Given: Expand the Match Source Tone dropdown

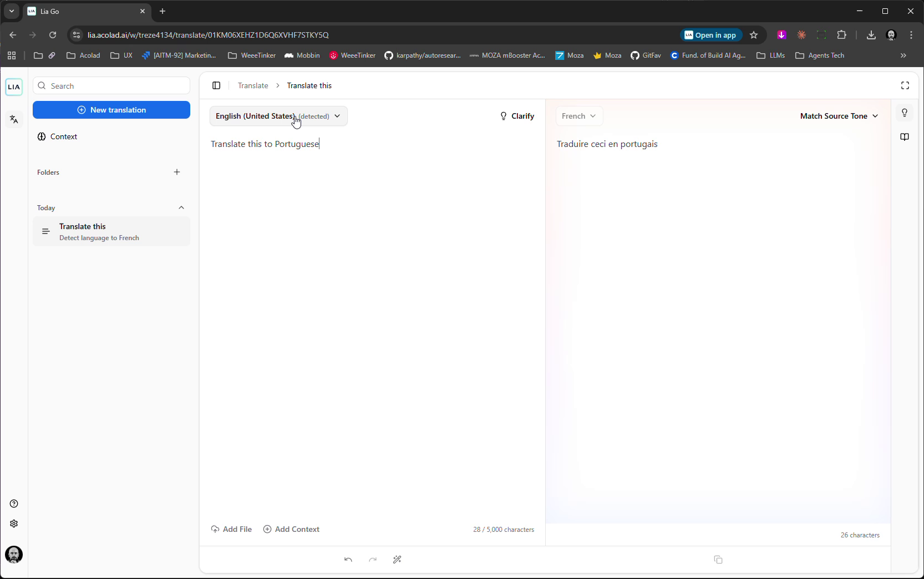Looking at the screenshot, I should (839, 116).
